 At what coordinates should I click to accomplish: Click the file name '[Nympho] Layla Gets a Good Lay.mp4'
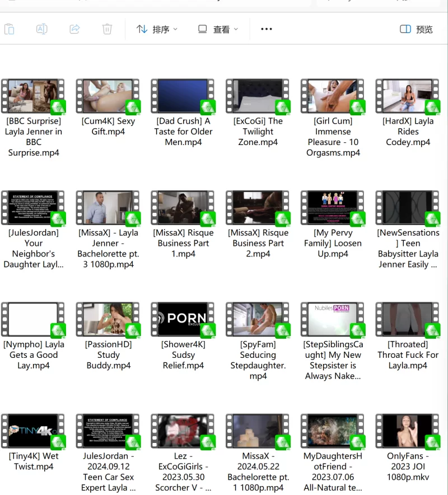pyautogui.click(x=34, y=355)
